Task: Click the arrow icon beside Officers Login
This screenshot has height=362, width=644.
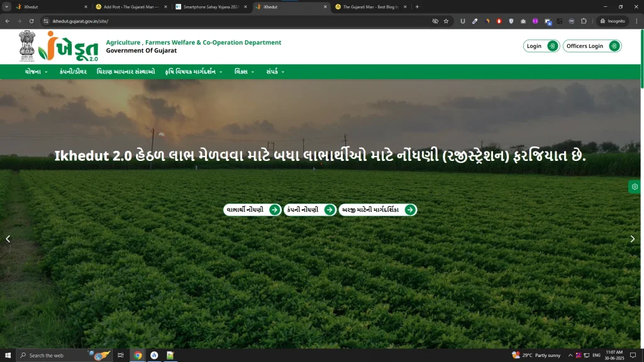Action: 613,46
